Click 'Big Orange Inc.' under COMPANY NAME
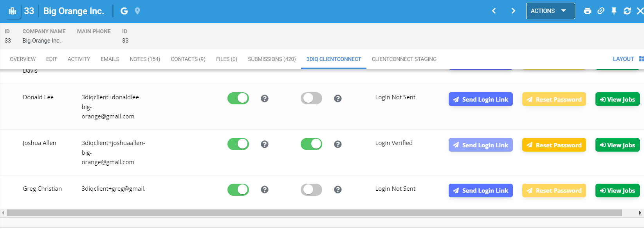Image resolution: width=644 pixels, height=229 pixels. (x=41, y=41)
